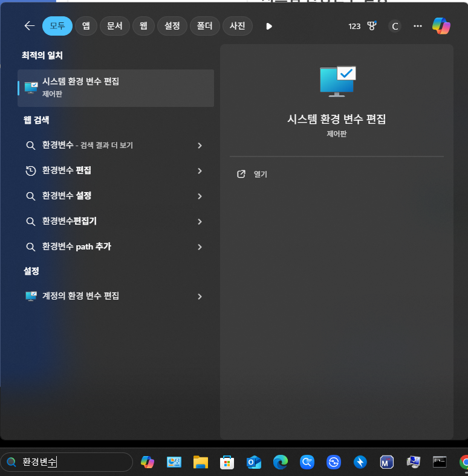Click the taskbar search box with 환경변수

67,462
